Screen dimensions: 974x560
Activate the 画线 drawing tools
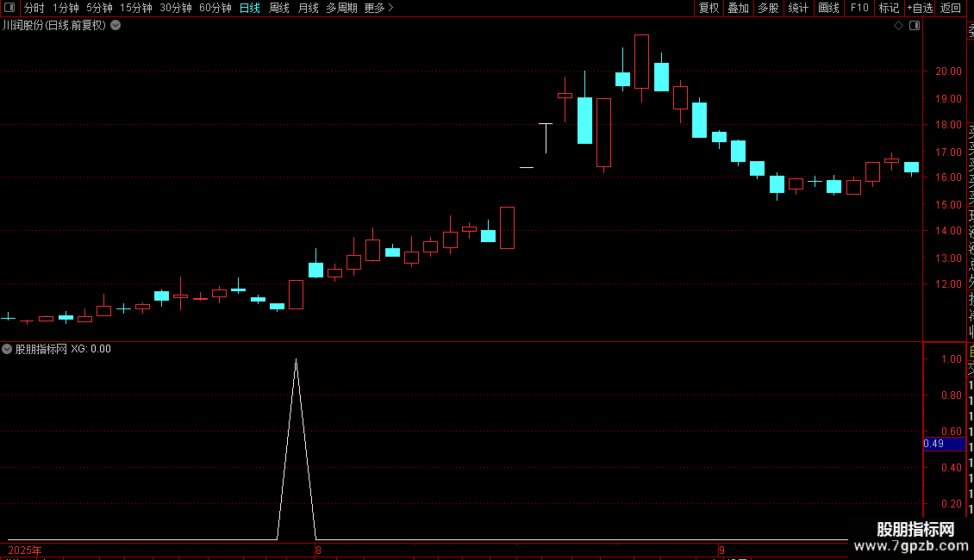point(828,8)
